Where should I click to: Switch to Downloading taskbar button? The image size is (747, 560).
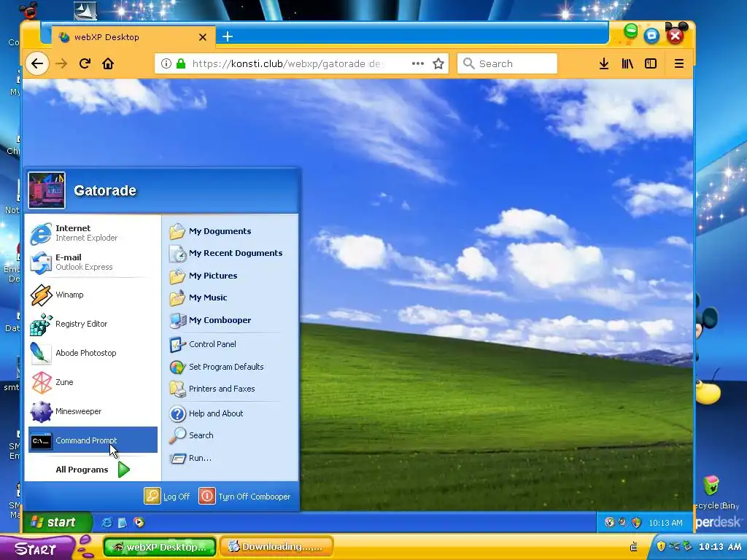point(276,547)
